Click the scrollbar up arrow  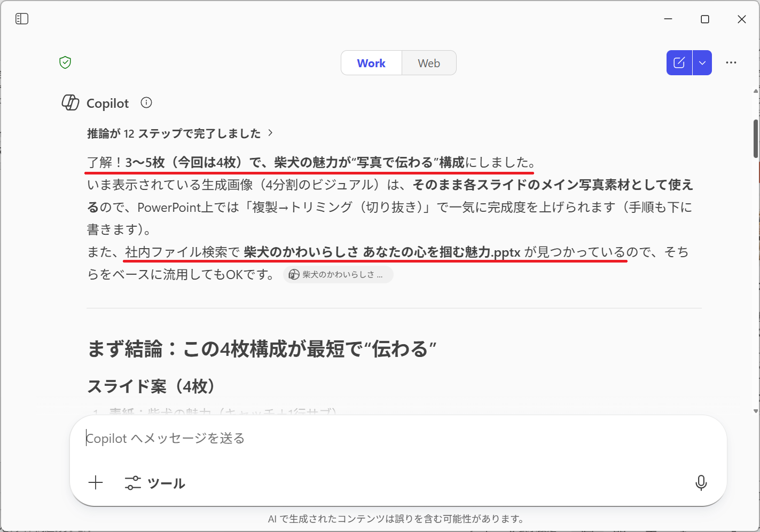point(756,91)
